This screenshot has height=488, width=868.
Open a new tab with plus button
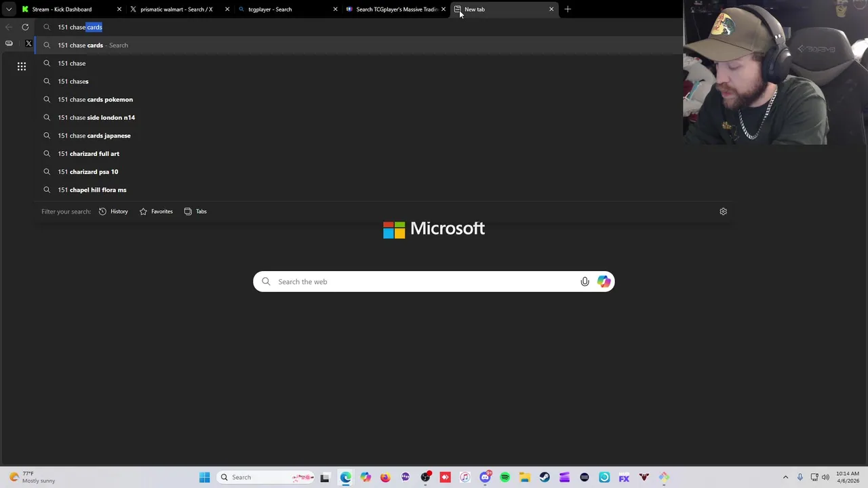tap(568, 9)
